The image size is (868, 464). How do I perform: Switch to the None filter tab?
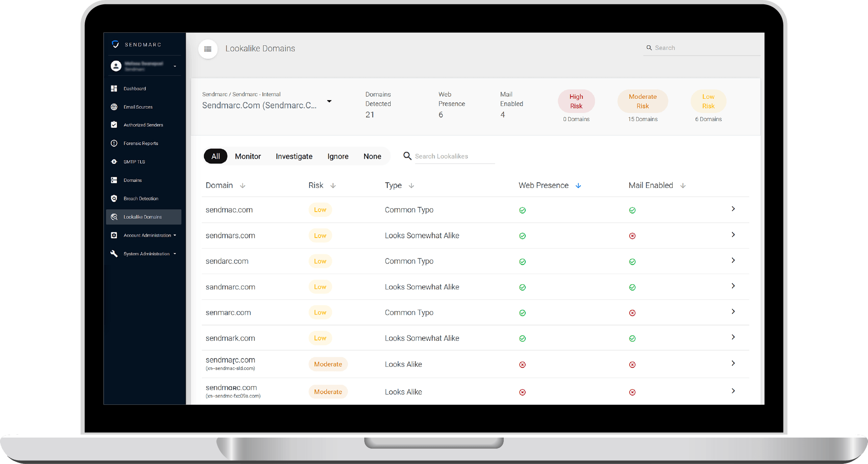(372, 156)
